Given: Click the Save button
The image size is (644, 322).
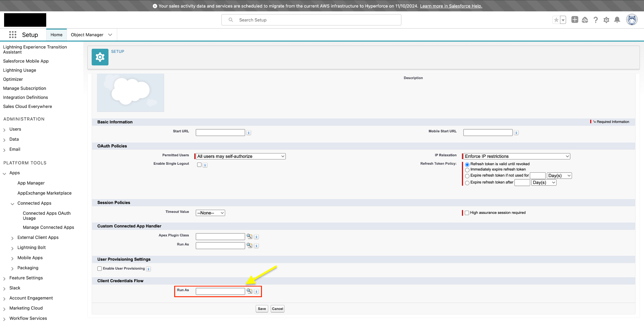Looking at the screenshot, I should click(262, 309).
